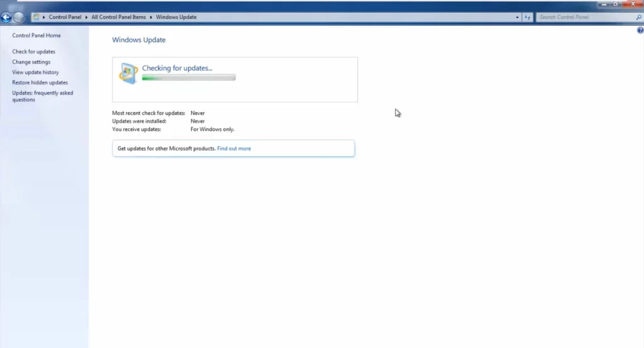Click the Forward navigation arrow
This screenshot has width=644, height=348.
tap(18, 17)
